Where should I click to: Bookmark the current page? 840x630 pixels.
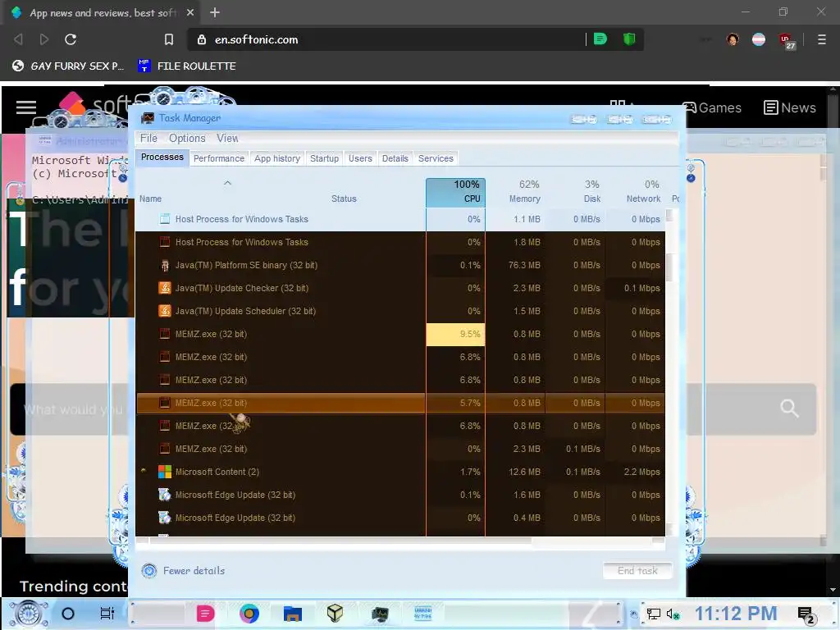169,39
